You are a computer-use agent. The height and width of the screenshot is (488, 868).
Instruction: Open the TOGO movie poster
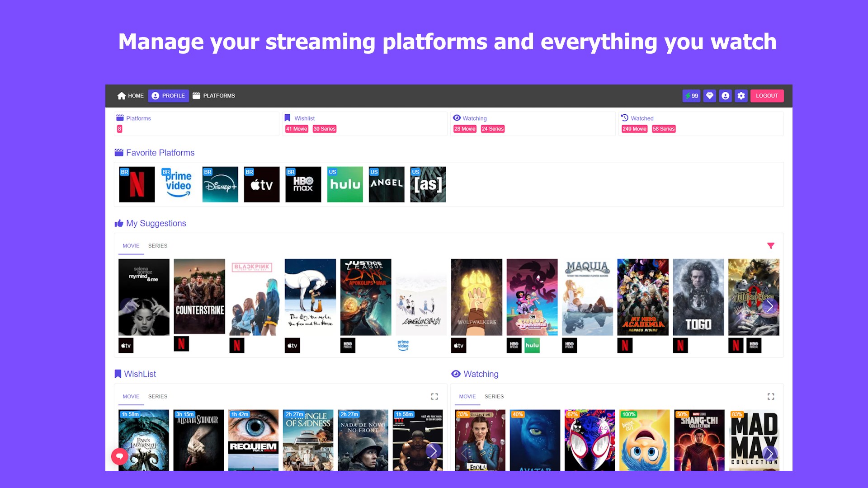pos(698,297)
